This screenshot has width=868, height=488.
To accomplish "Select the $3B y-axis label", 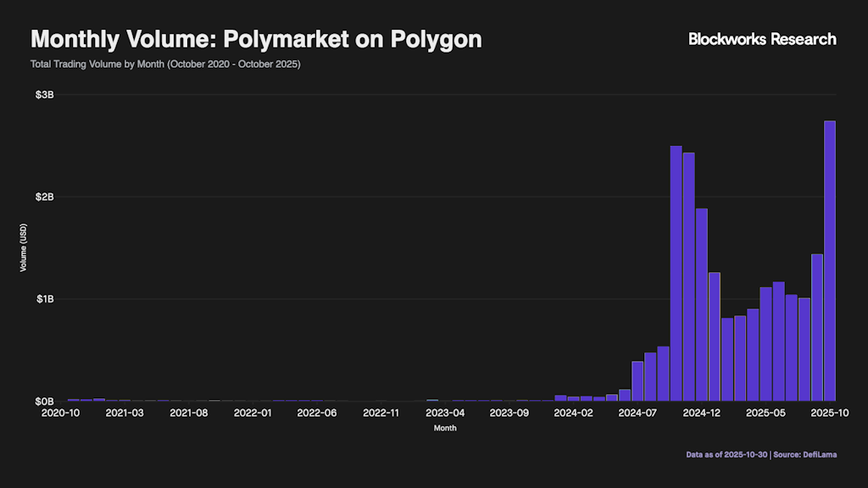I will (44, 95).
